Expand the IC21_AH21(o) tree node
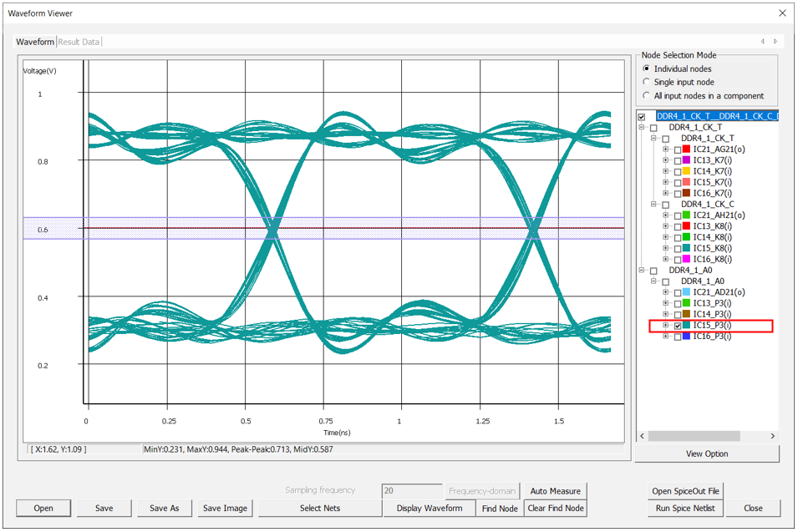This screenshot has width=798, height=532. pyautogui.click(x=666, y=215)
